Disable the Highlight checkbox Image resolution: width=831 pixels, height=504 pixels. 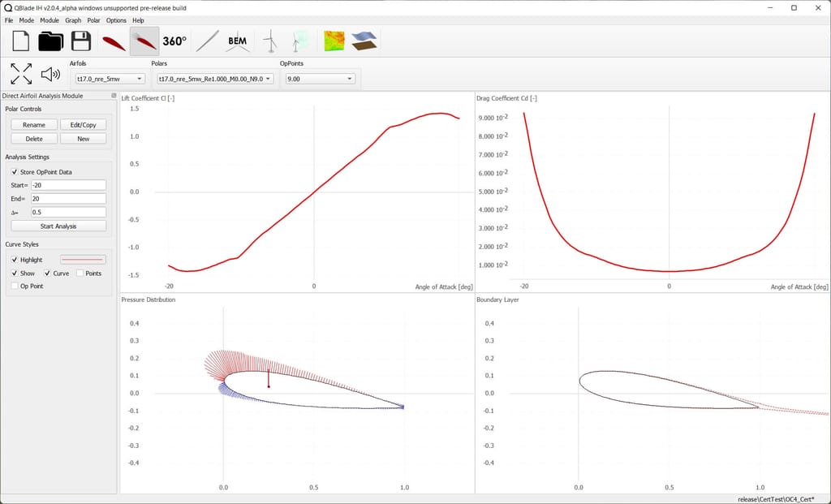coord(14,259)
